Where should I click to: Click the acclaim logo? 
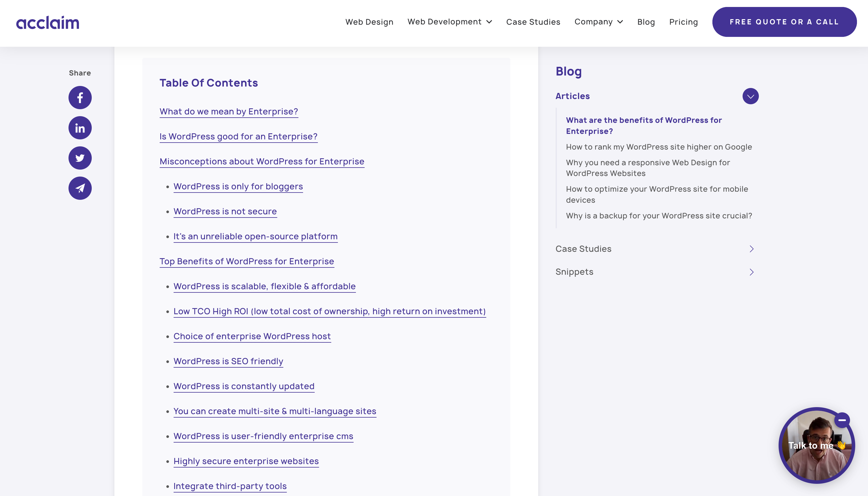pyautogui.click(x=48, y=22)
